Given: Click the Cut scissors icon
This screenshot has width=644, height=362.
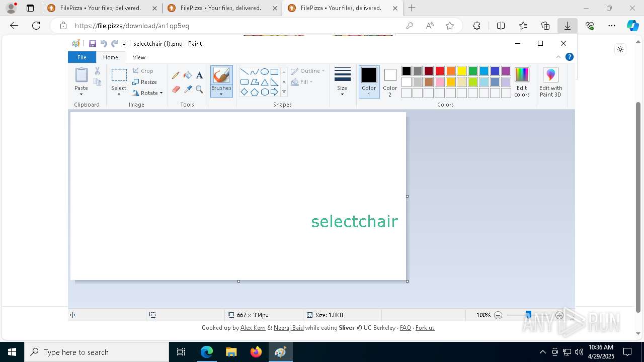Looking at the screenshot, I should (x=98, y=71).
